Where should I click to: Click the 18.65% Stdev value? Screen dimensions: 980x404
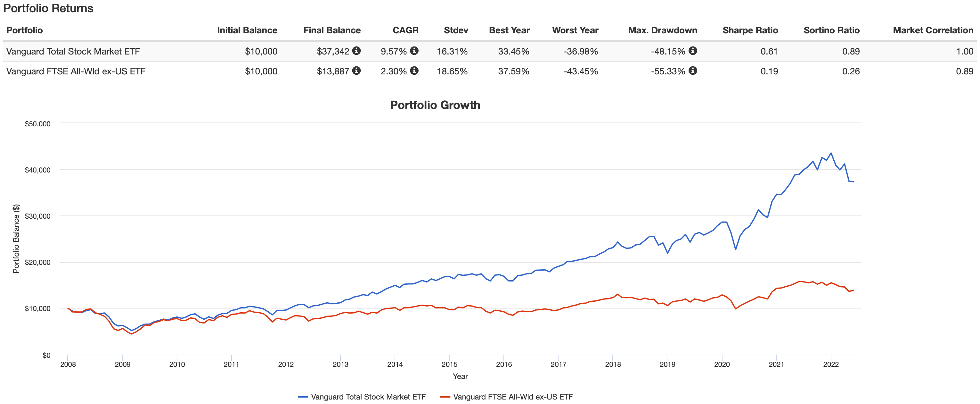(452, 71)
